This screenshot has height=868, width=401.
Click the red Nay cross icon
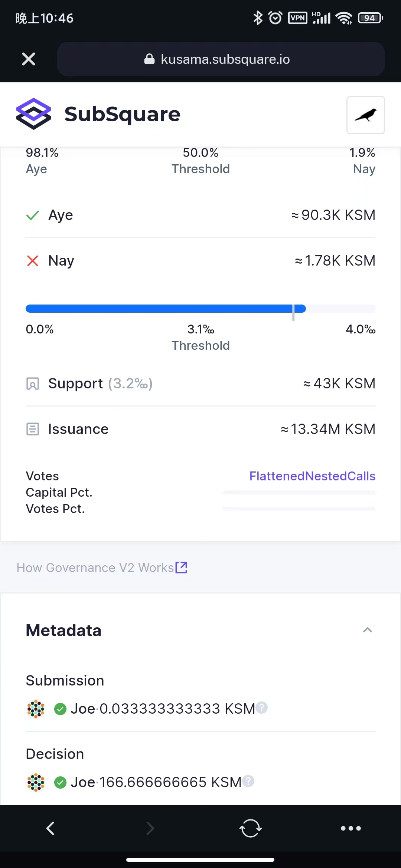tap(32, 261)
